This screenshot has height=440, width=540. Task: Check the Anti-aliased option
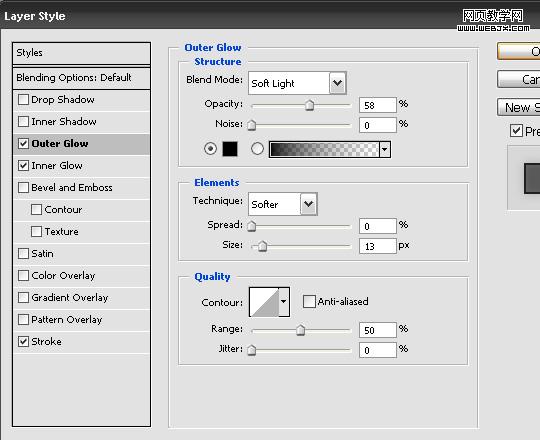(309, 302)
